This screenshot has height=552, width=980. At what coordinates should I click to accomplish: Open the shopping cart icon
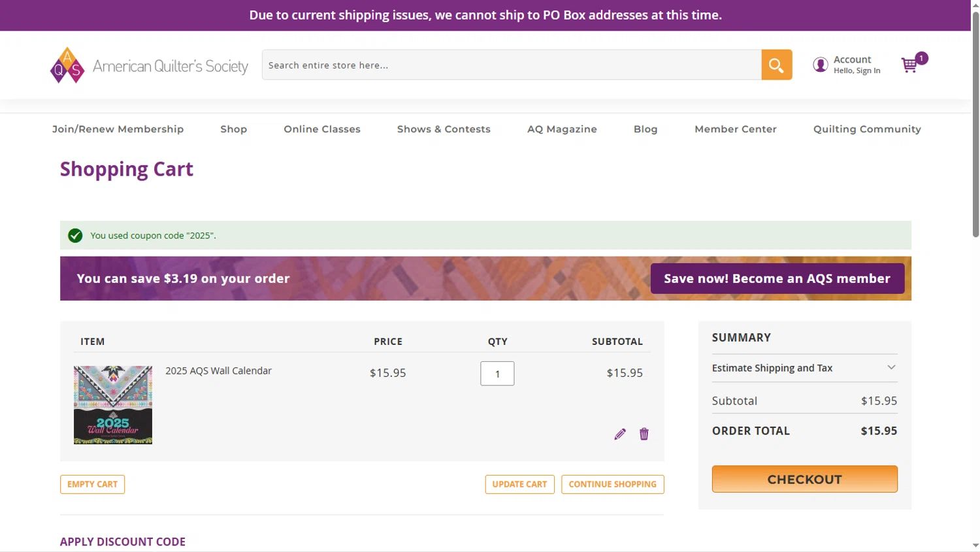pyautogui.click(x=909, y=65)
